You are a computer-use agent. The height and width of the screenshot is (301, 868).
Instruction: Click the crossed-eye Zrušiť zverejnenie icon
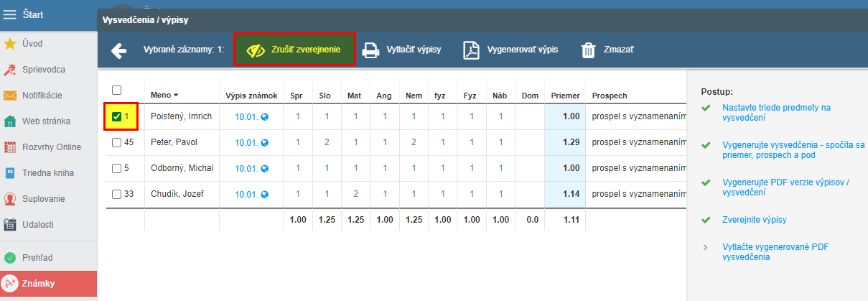coord(255,50)
